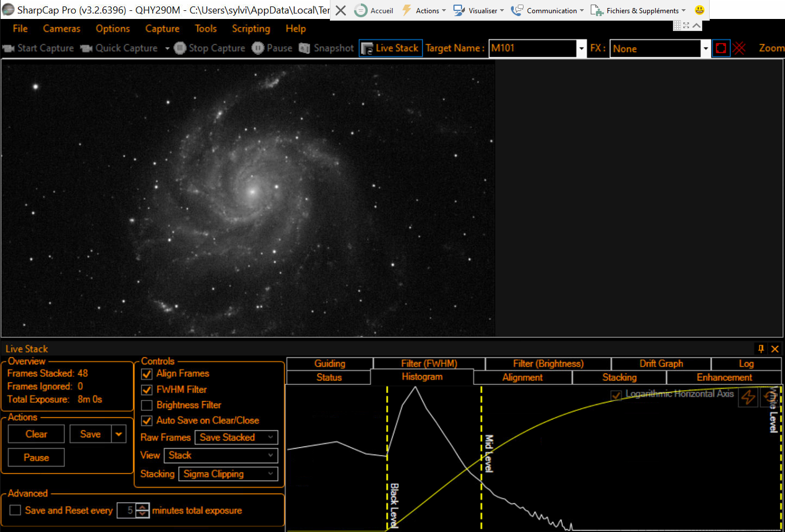Click the Save button in Actions

pyautogui.click(x=90, y=434)
